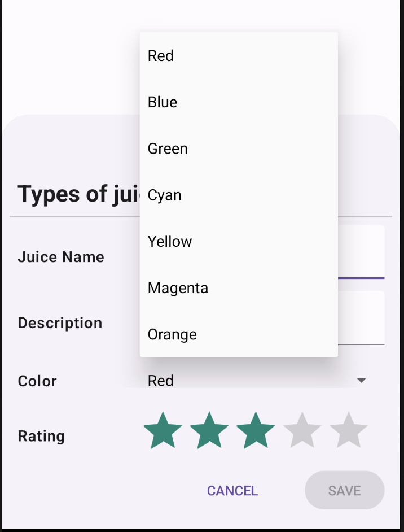Screen dimensions: 404x532
Task: Click the fifth rating star
Action: (x=349, y=430)
